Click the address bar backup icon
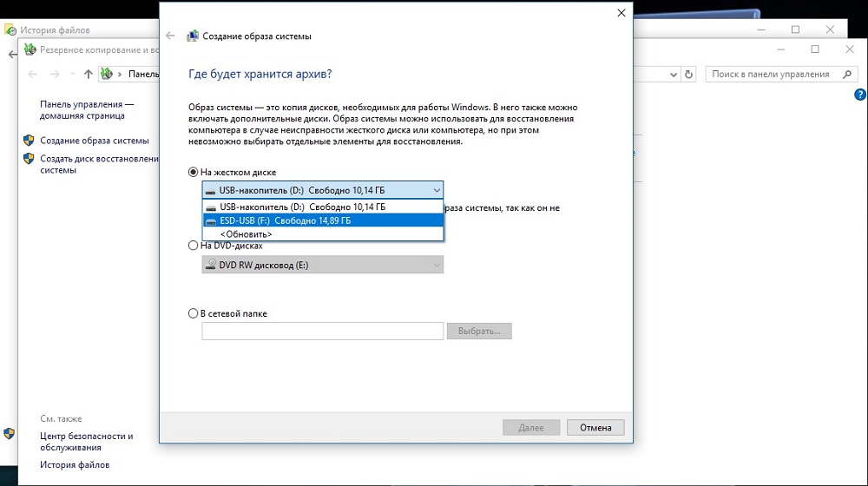The width and height of the screenshot is (868, 486). [x=107, y=74]
